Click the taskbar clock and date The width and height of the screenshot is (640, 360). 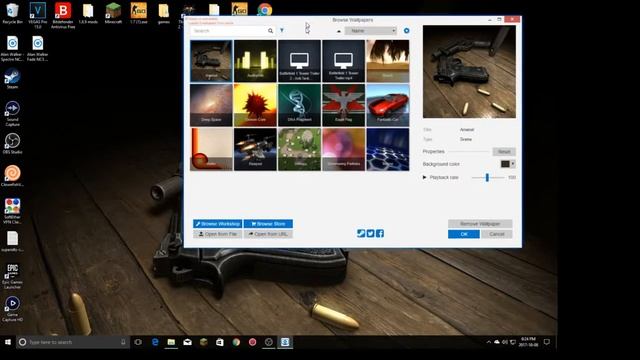click(x=528, y=342)
